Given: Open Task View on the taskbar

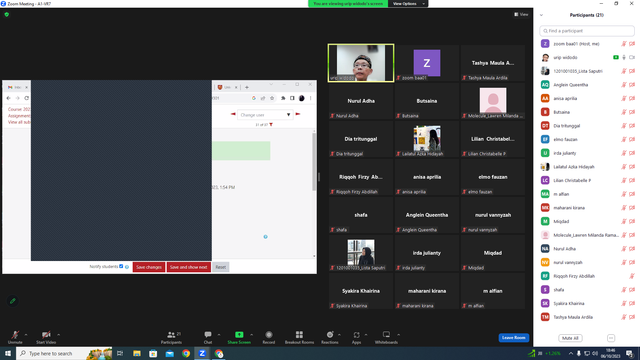Looking at the screenshot, I should (120, 353).
